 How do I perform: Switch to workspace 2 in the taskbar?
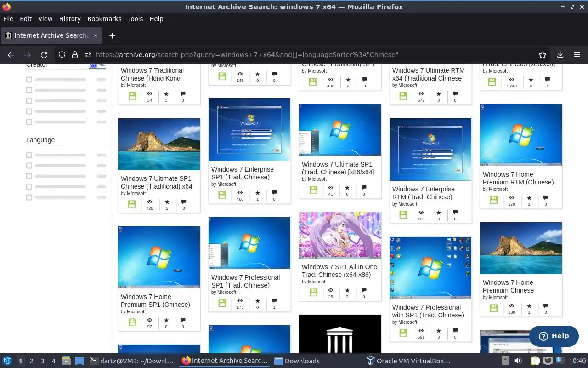tap(32, 361)
